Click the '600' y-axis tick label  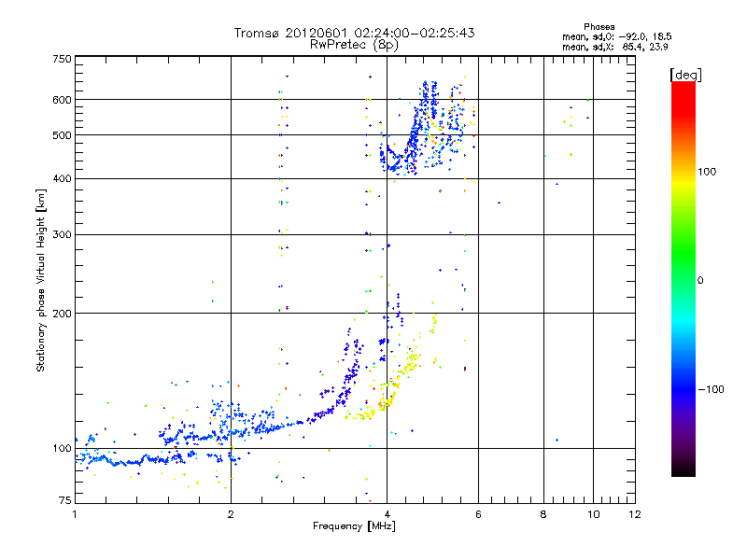pyautogui.click(x=63, y=100)
